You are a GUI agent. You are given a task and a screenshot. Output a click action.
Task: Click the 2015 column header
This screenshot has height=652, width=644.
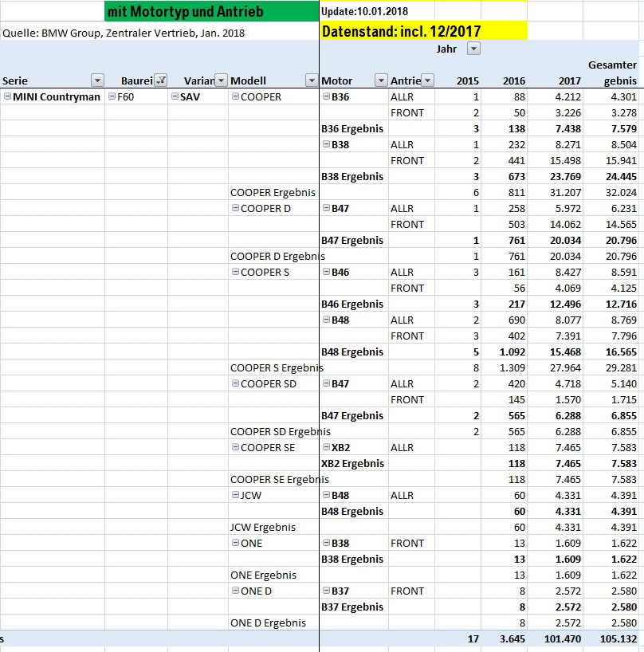click(468, 81)
